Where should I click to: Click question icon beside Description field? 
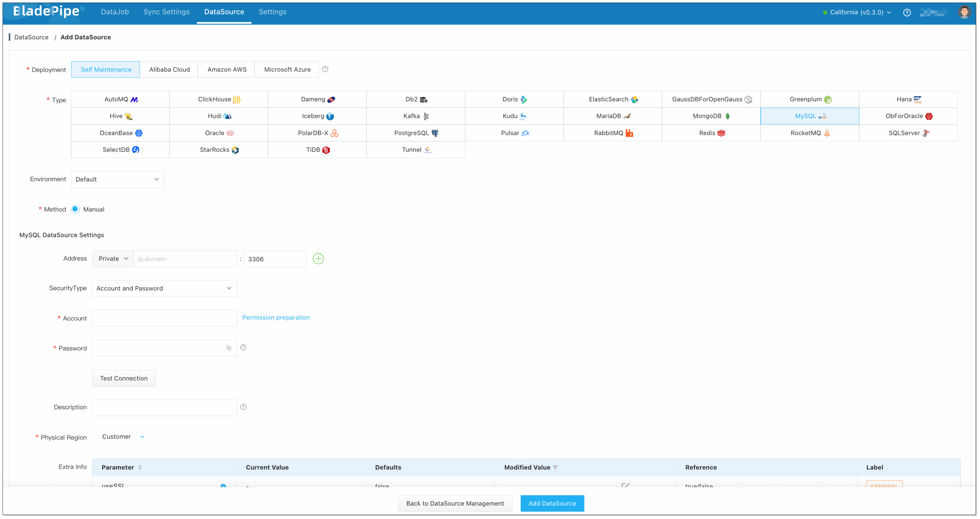(x=243, y=407)
